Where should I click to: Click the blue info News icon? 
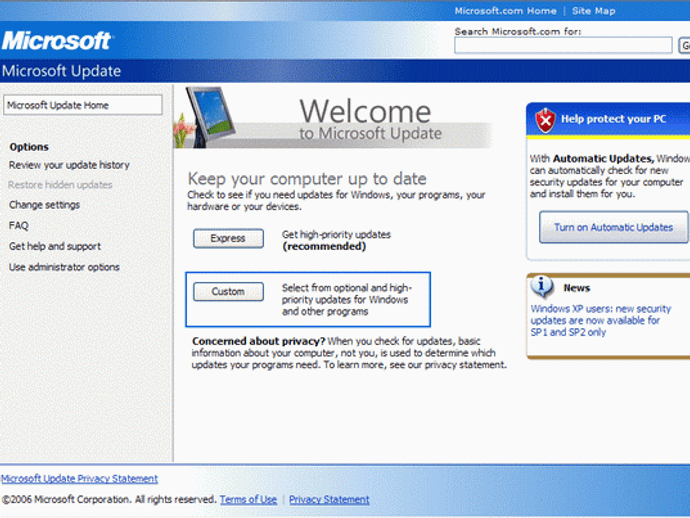click(542, 287)
